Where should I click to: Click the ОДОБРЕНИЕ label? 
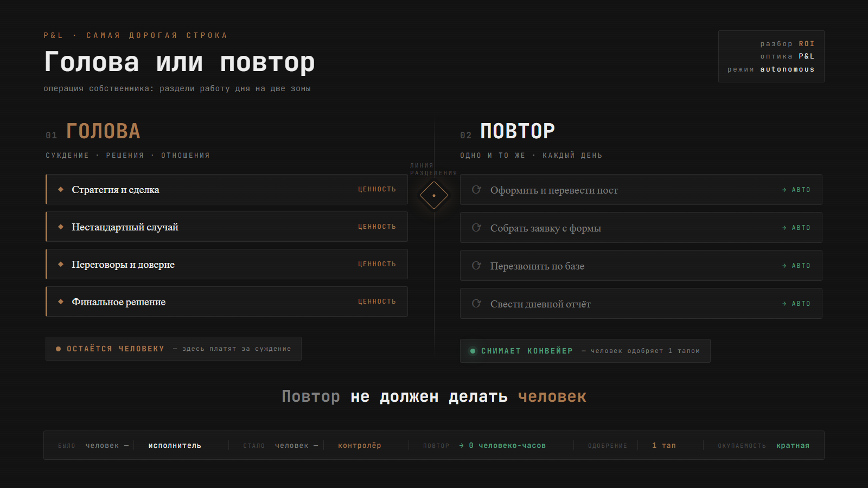[608, 446]
